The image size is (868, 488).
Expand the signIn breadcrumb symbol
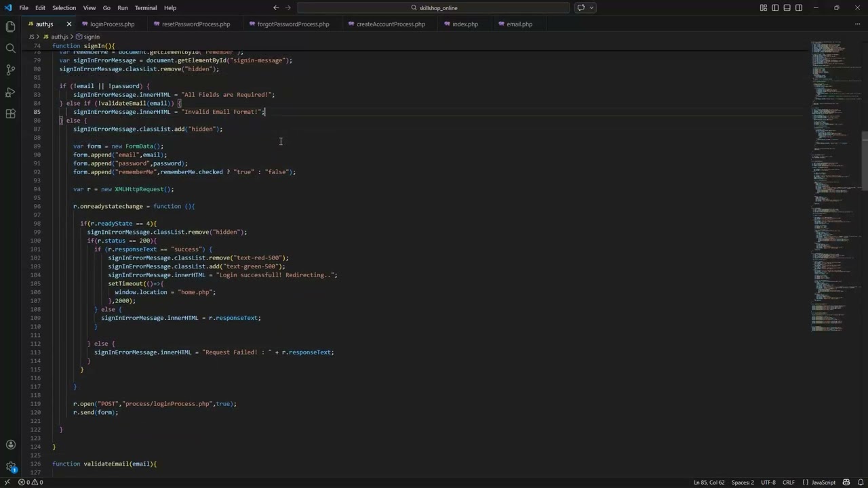(87, 37)
